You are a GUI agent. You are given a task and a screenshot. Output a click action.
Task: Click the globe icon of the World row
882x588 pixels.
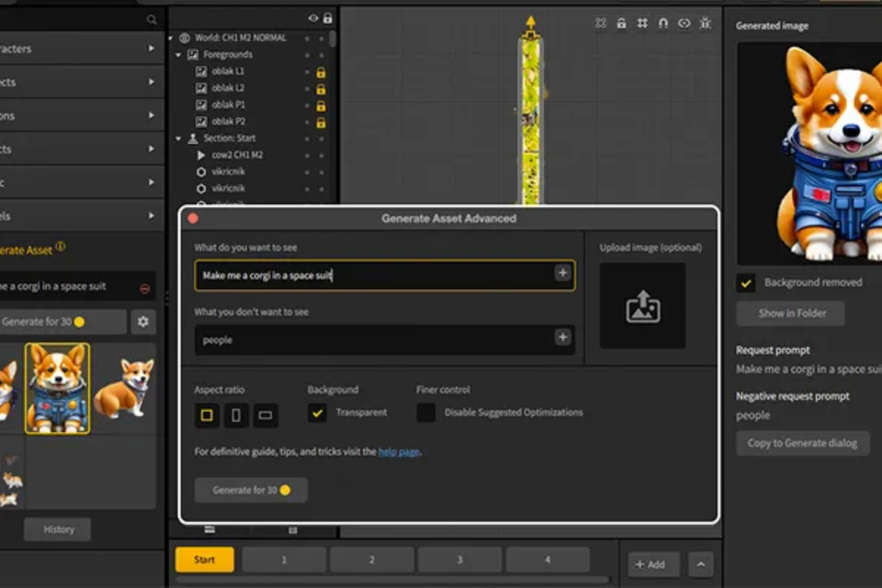tap(184, 37)
